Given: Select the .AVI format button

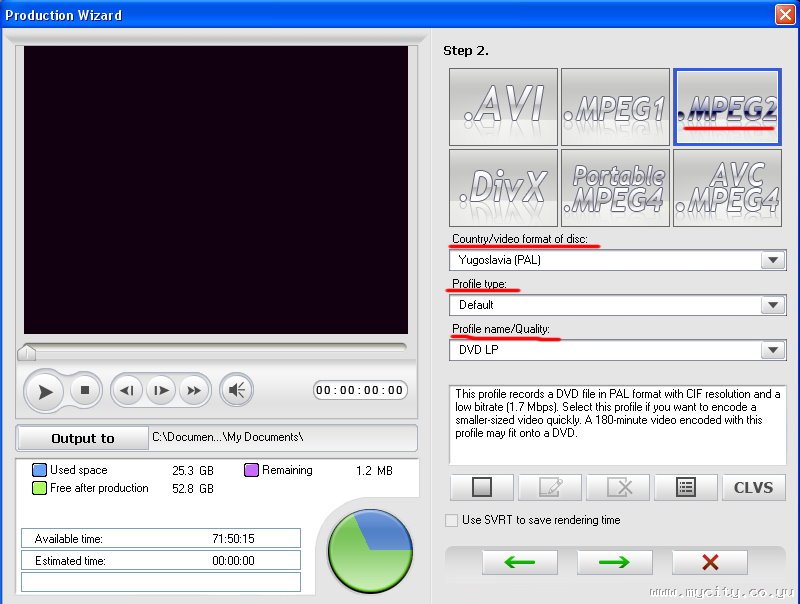Looking at the screenshot, I should 504,108.
